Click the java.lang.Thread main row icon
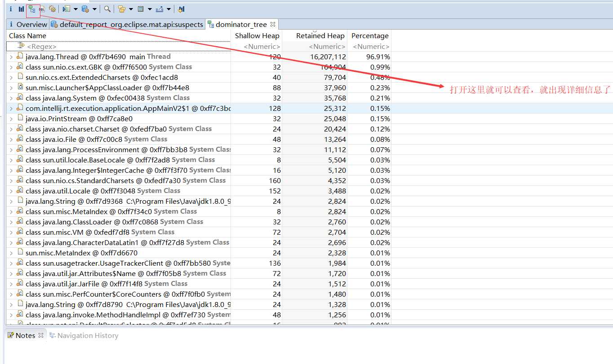 tap(20, 57)
